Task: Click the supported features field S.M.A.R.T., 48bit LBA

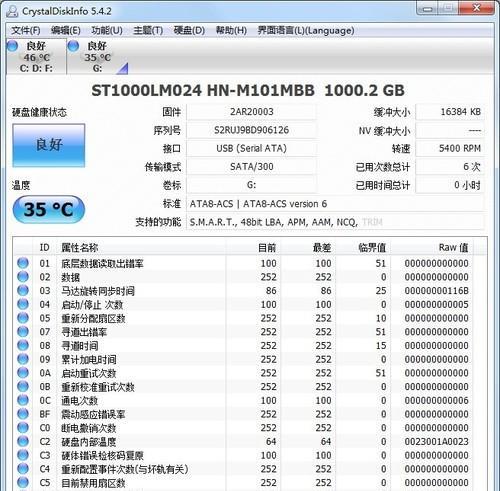Action: [335, 222]
